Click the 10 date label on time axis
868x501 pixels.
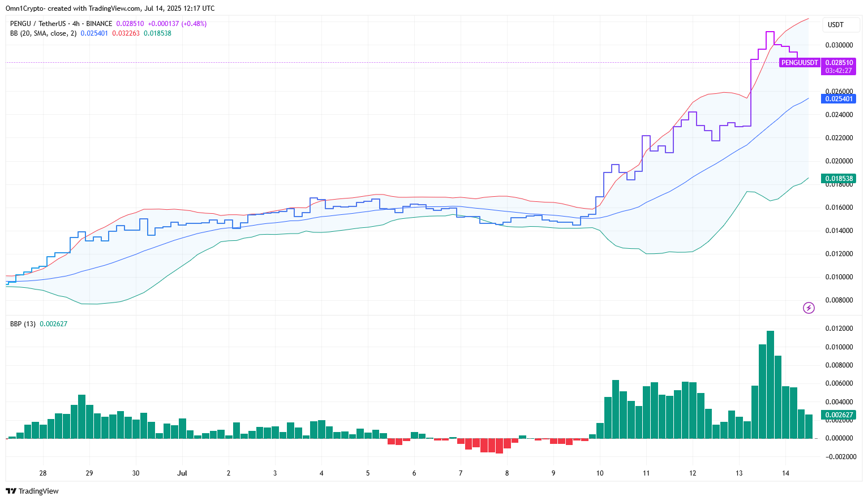(600, 473)
